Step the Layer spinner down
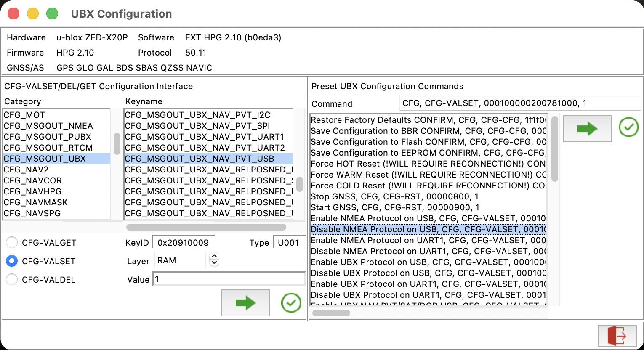Screen dimensions: 644x350 pos(214,263)
